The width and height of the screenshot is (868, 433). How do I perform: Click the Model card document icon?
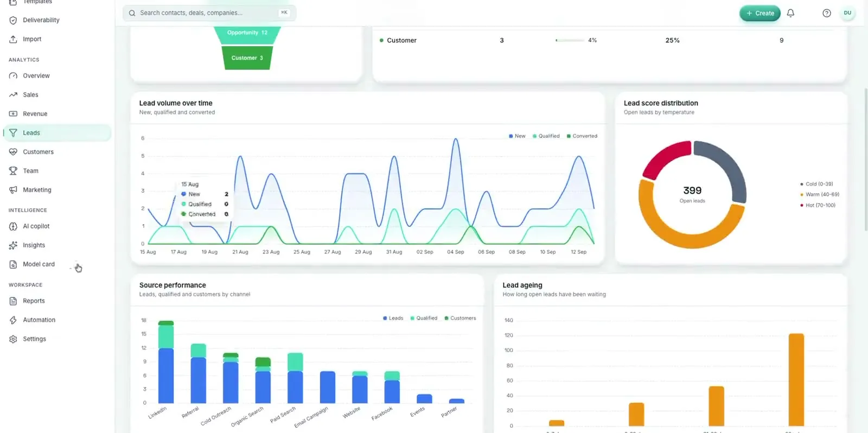point(13,264)
